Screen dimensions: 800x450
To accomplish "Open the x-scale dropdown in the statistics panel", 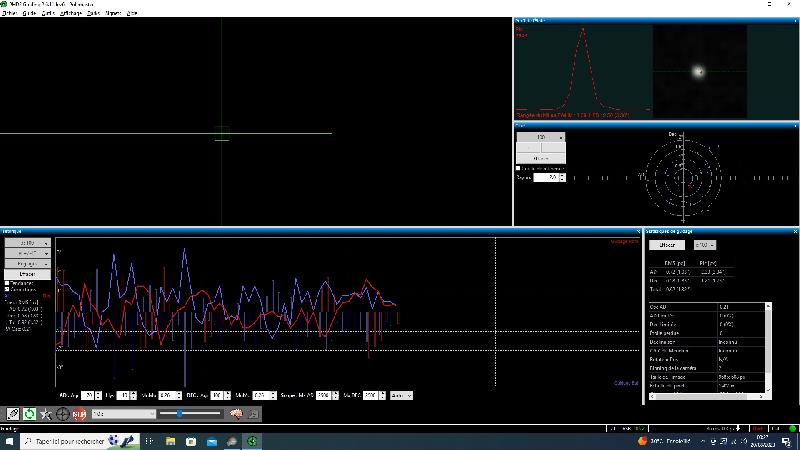I will click(705, 245).
